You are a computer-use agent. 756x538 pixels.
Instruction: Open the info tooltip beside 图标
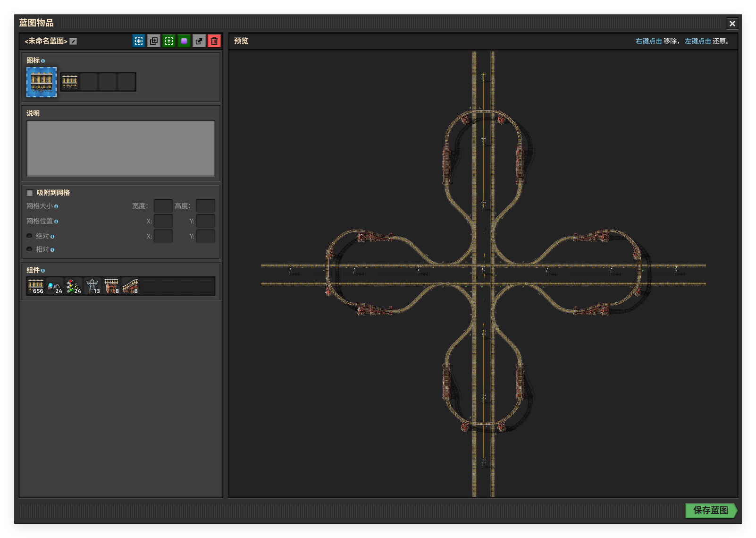(x=43, y=61)
